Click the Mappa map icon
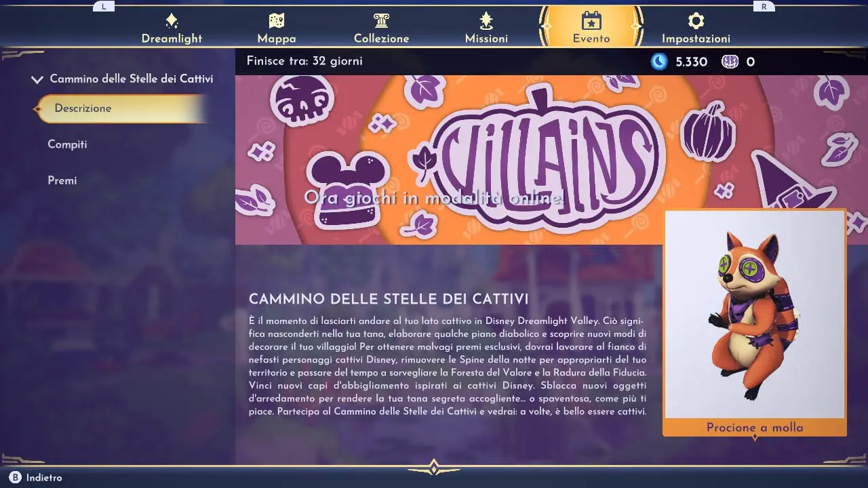The width and height of the screenshot is (868, 488). tap(276, 20)
